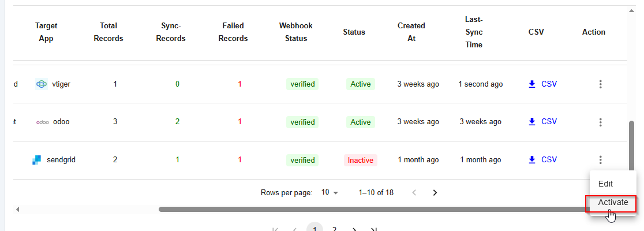Viewport: 644px width, 231px height.
Task: Click the Inactive status badge for sendgrid
Action: 360,160
